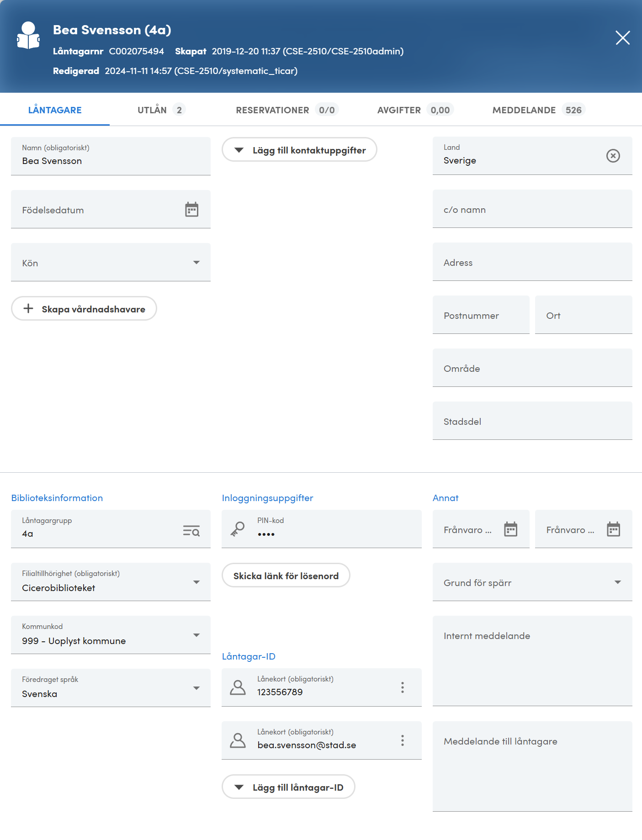The height and width of the screenshot is (840, 642).
Task: Open options menu for bea.svensson@stad.se card
Action: click(403, 740)
